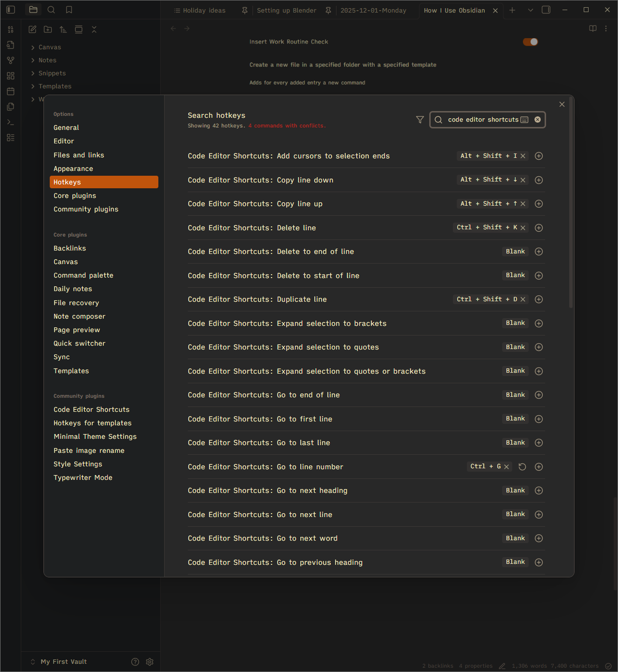Viewport: 618px width, 672px height.
Task: Switch to the Setting up Blender tab
Action: [286, 10]
